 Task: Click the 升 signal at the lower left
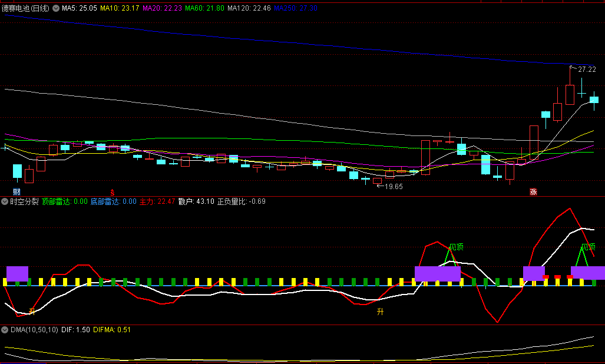[x=32, y=311]
